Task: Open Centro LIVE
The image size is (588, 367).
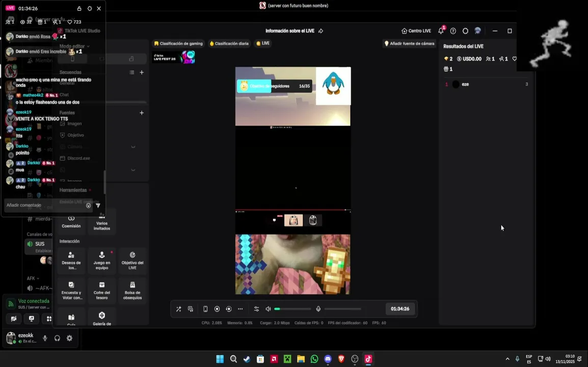Action: point(416,31)
